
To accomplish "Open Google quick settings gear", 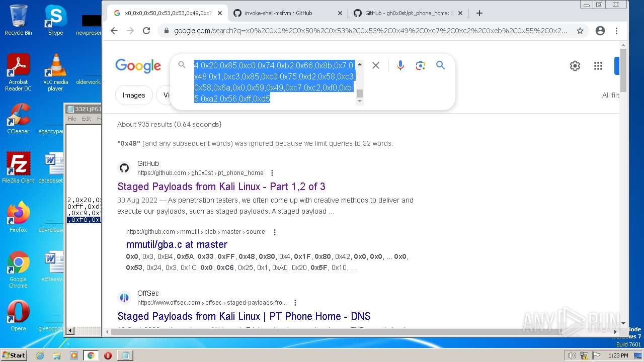I will tap(575, 66).
